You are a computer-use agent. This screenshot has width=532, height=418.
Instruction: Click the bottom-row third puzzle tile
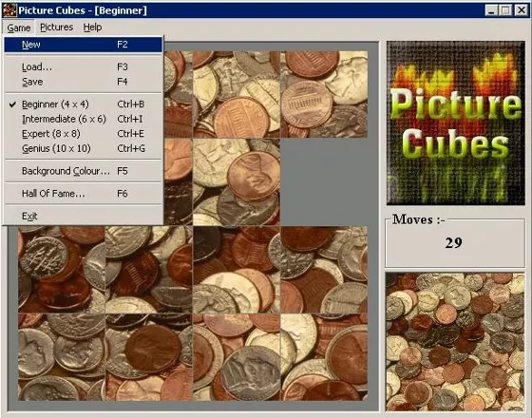(237, 357)
